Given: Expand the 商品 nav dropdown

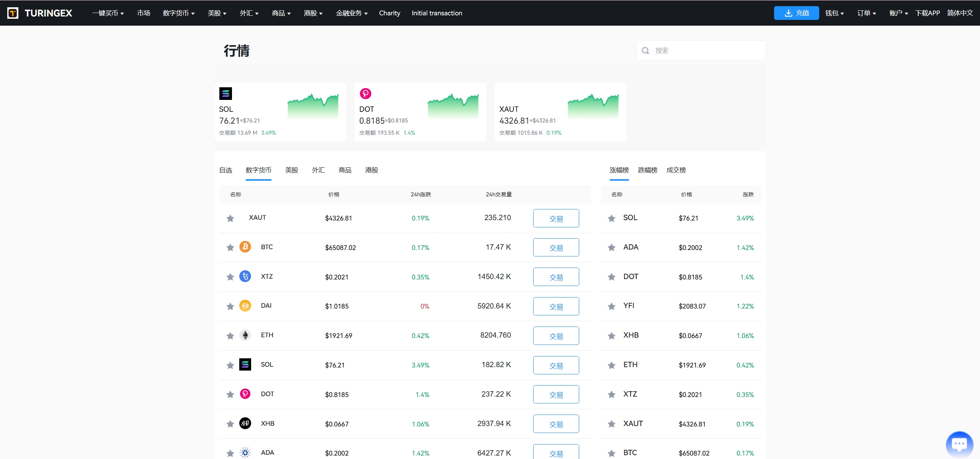Looking at the screenshot, I should (281, 13).
